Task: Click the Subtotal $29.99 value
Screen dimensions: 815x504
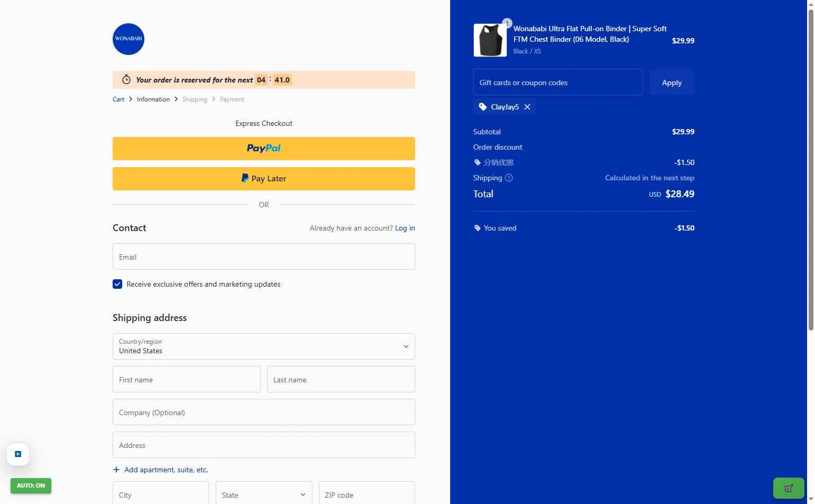Action: [x=683, y=132]
